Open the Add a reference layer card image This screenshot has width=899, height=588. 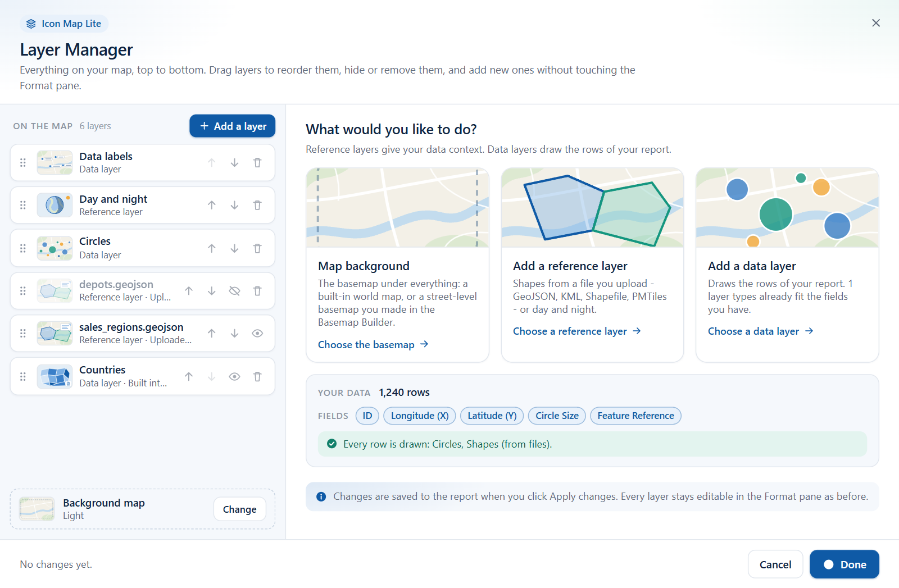[592, 208]
